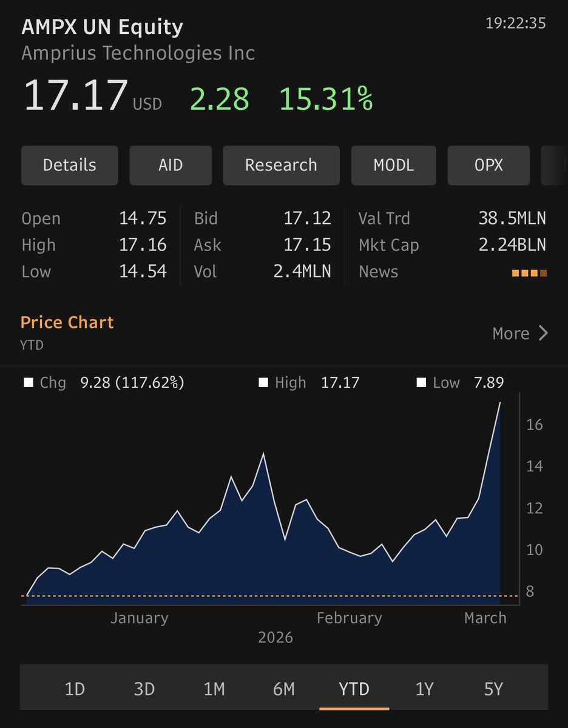Tap the chart low value 7.89

click(489, 383)
